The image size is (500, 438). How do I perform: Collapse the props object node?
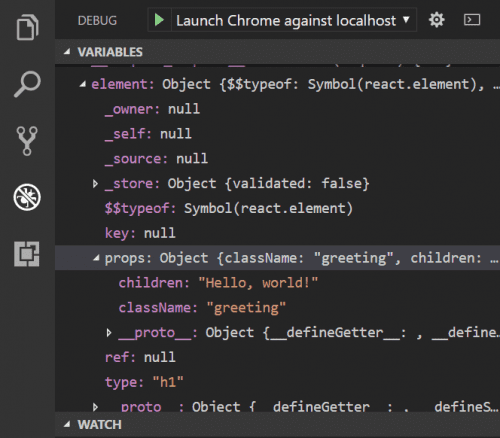tap(96, 258)
